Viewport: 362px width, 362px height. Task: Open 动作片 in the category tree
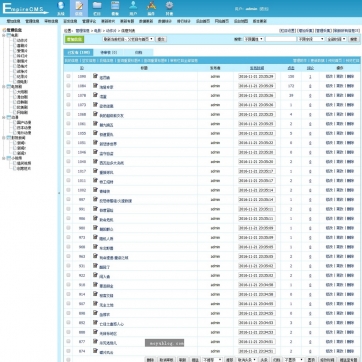[22, 40]
